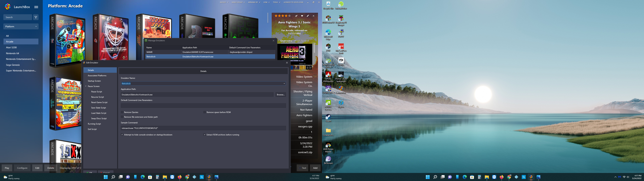644x181 pixels.
Task: Click Default Command-Line Parameters field in Edit Emulator
Action: pyautogui.click(x=203, y=106)
